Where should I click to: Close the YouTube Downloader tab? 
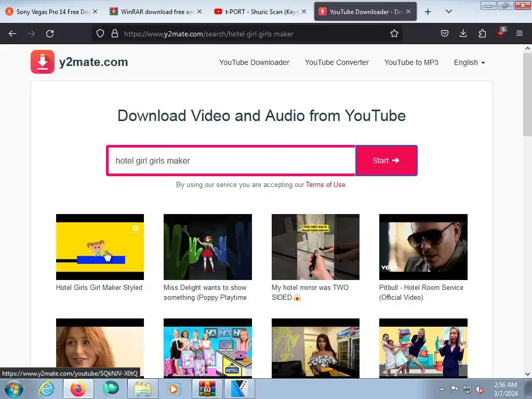coord(408,11)
